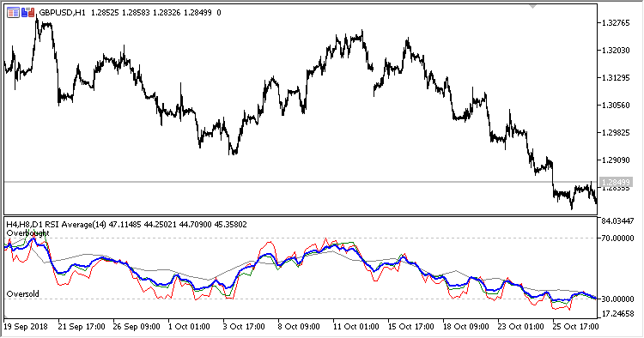Click the open price value 1.28525

click(x=105, y=13)
